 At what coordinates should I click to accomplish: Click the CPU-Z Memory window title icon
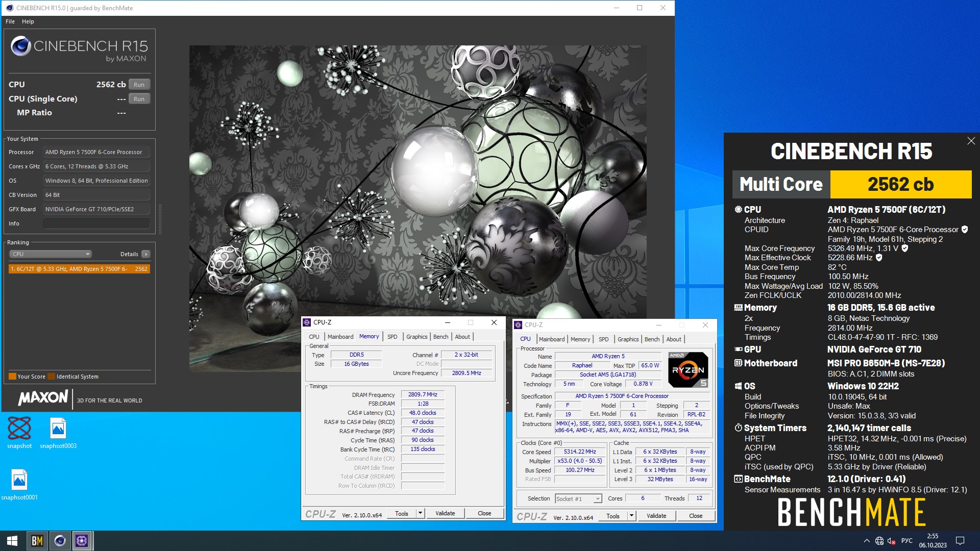[307, 322]
